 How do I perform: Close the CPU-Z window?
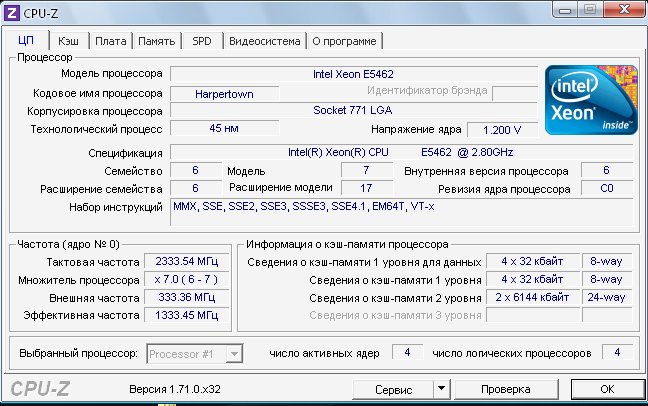point(623,10)
